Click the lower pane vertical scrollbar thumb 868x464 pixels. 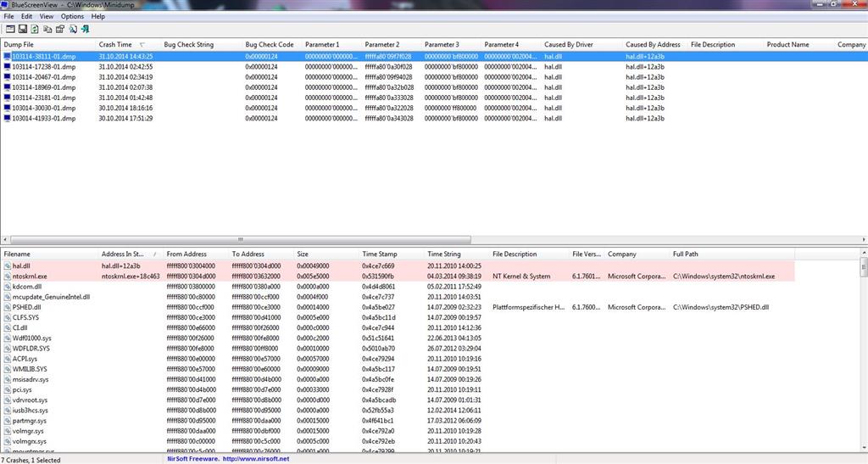click(864, 266)
